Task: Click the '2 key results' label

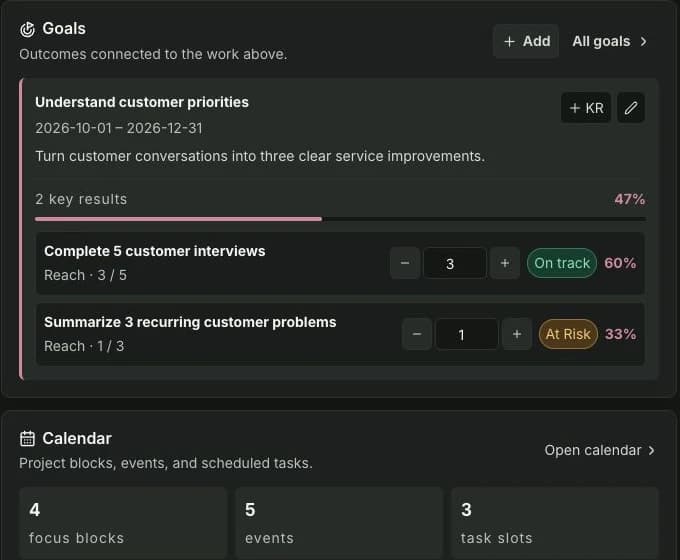Action: (81, 199)
